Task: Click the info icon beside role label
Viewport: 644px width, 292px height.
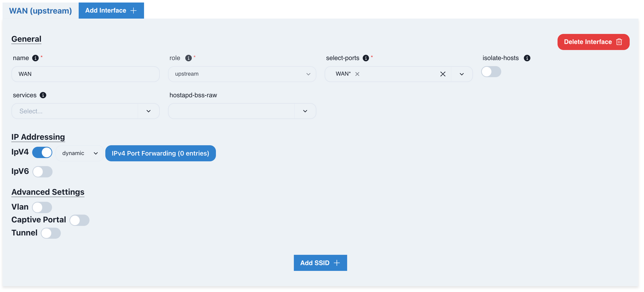Action: click(x=188, y=58)
